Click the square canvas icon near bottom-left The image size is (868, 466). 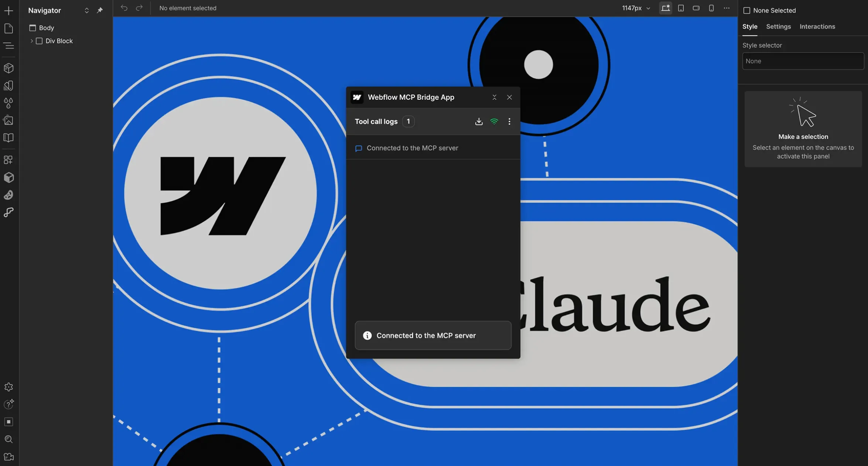coord(8,422)
